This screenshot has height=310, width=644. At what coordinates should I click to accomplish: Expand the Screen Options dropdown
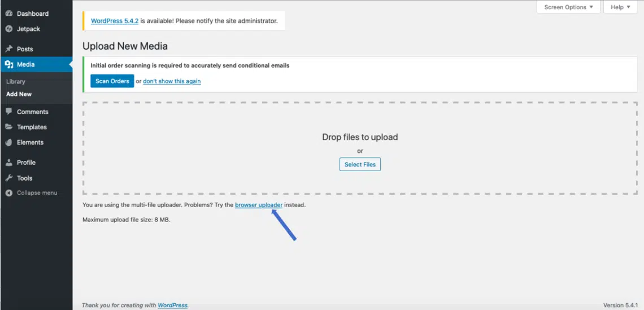(x=568, y=7)
